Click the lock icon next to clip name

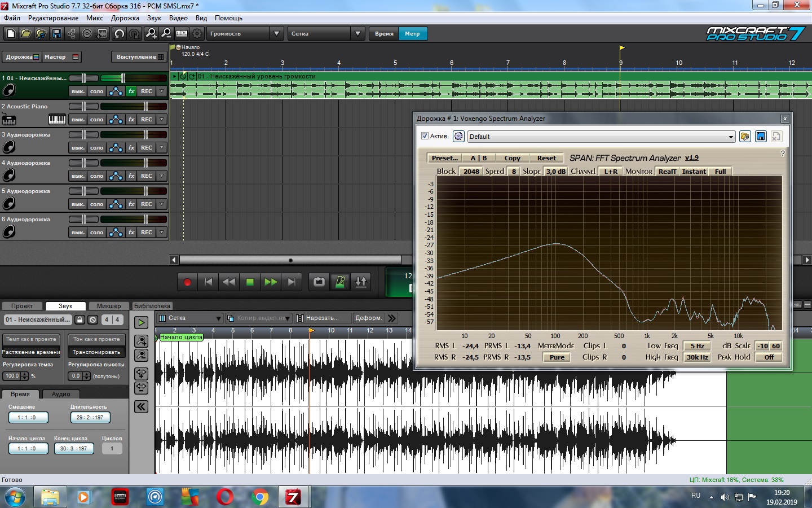[x=80, y=319]
